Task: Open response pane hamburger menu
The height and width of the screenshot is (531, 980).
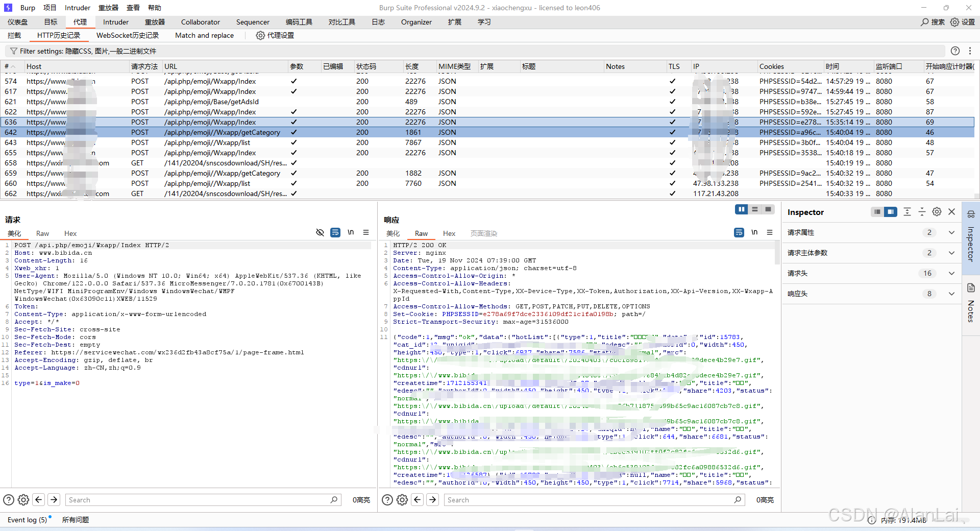Action: (770, 232)
